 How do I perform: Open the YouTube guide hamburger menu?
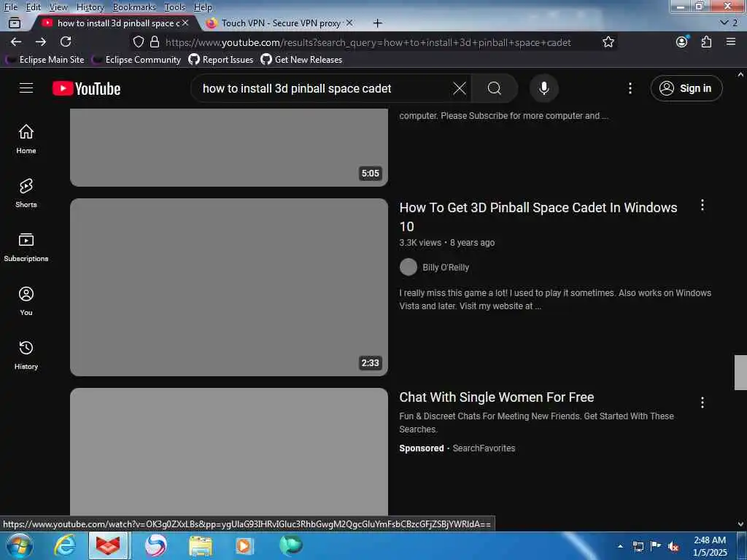tap(26, 88)
